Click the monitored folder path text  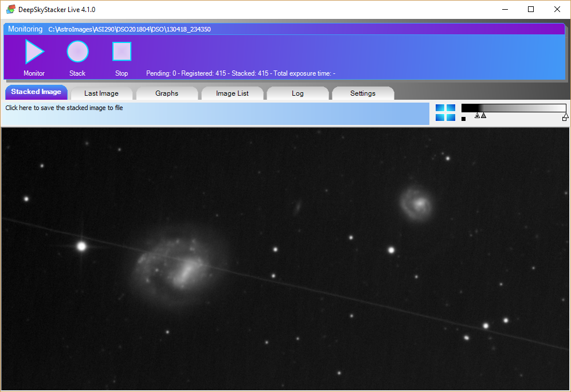130,29
